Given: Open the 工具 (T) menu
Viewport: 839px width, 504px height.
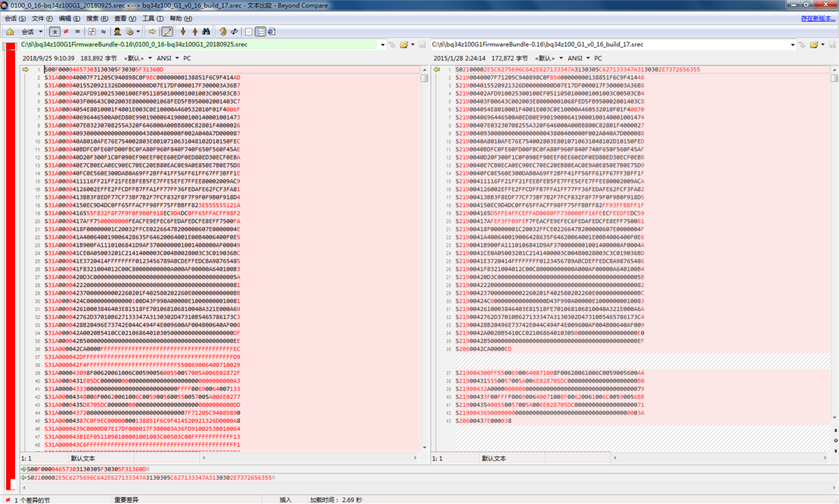Looking at the screenshot, I should [152, 18].
